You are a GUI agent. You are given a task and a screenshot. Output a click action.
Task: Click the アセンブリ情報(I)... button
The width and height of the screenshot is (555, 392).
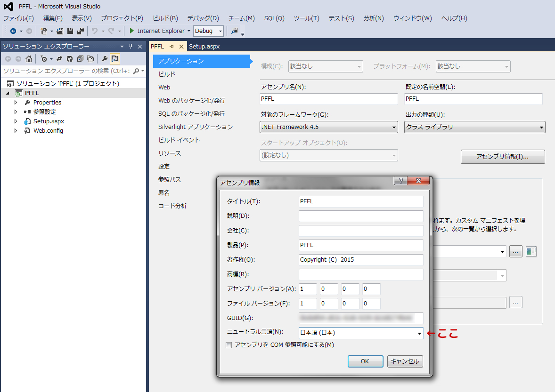(x=503, y=157)
